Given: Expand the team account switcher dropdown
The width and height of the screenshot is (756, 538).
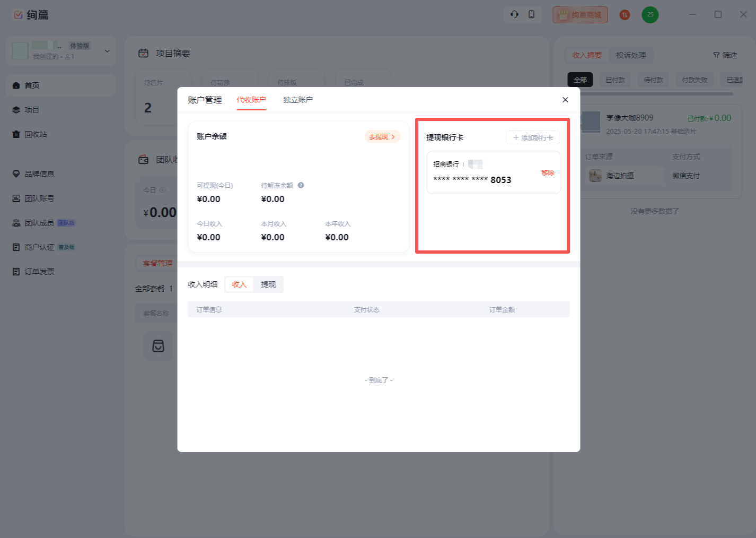Looking at the screenshot, I should point(107,51).
